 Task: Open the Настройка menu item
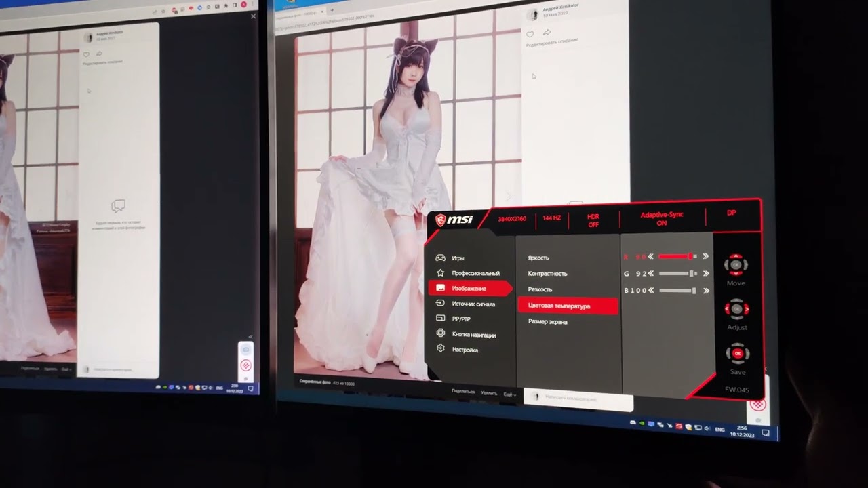click(x=465, y=350)
